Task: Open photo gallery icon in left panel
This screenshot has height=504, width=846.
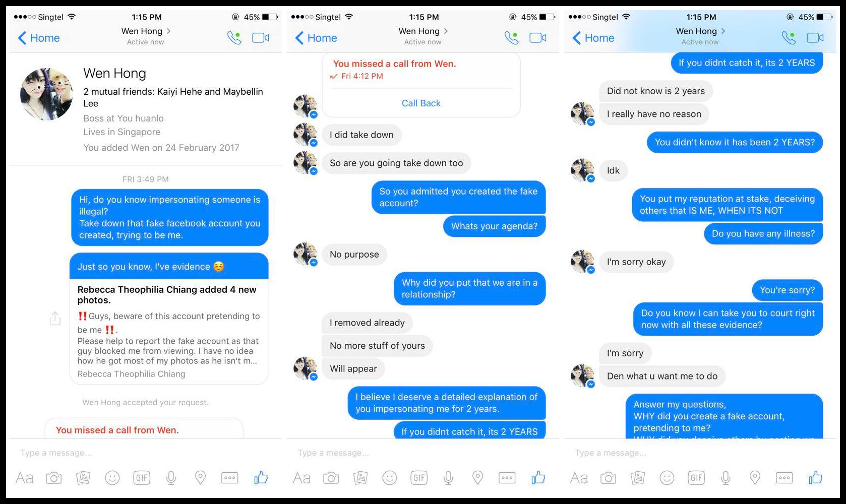Action: (83, 478)
